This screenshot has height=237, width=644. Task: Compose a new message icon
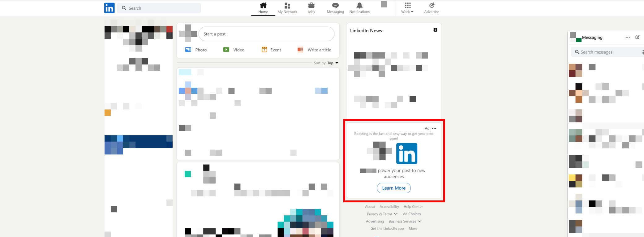pos(638,37)
